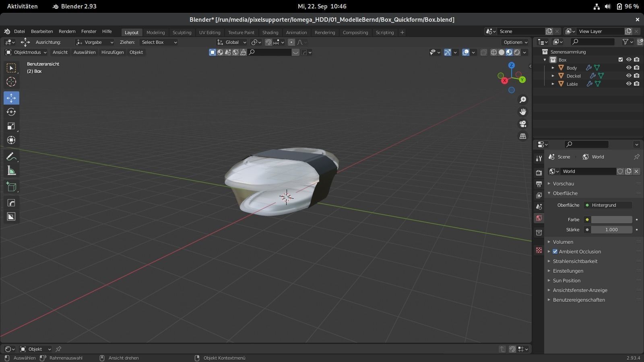
Task: Switch to UV Editing workspace tab
Action: click(210, 32)
